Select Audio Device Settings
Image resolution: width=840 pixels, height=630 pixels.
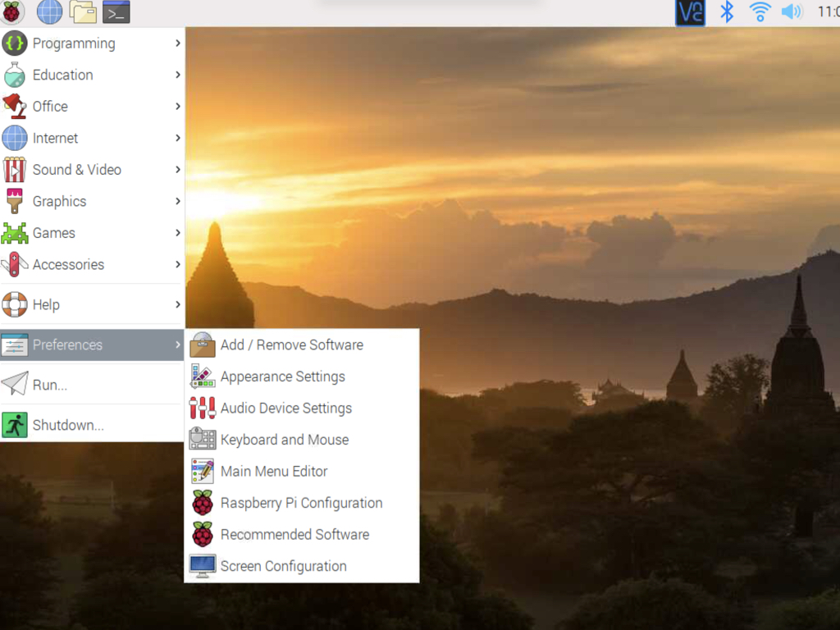[285, 408]
